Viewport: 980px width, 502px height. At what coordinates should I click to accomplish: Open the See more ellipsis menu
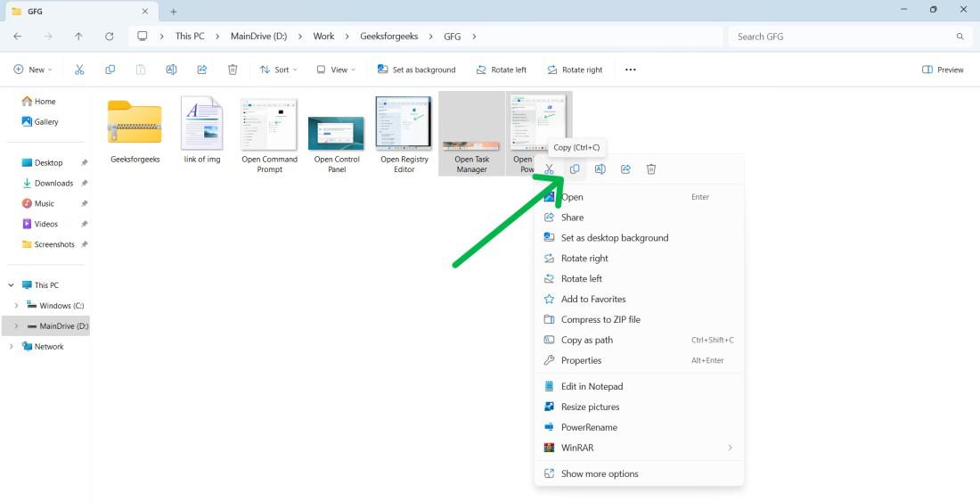[631, 70]
